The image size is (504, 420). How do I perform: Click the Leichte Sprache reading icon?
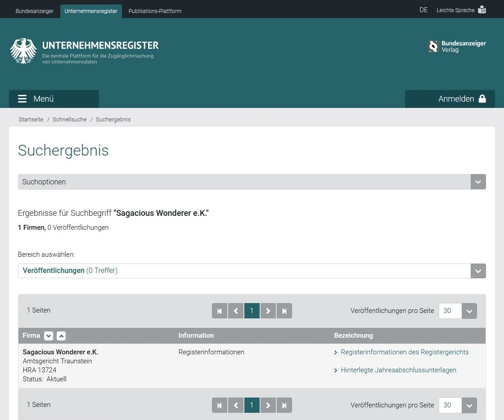pyautogui.click(x=482, y=10)
